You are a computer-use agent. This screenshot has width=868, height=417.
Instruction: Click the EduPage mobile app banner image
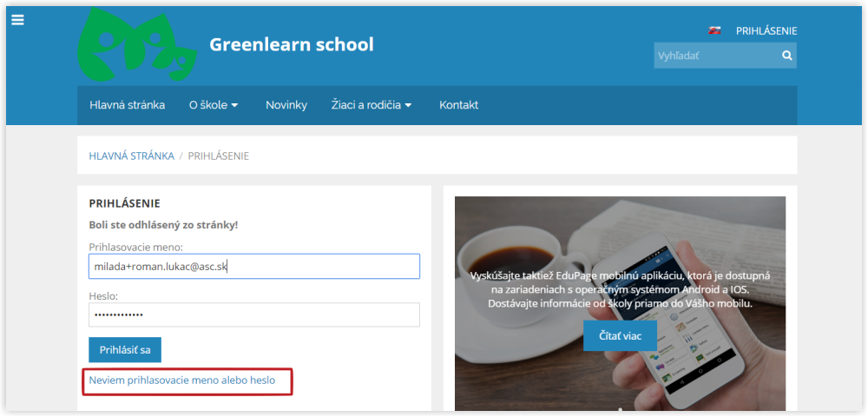(620, 303)
